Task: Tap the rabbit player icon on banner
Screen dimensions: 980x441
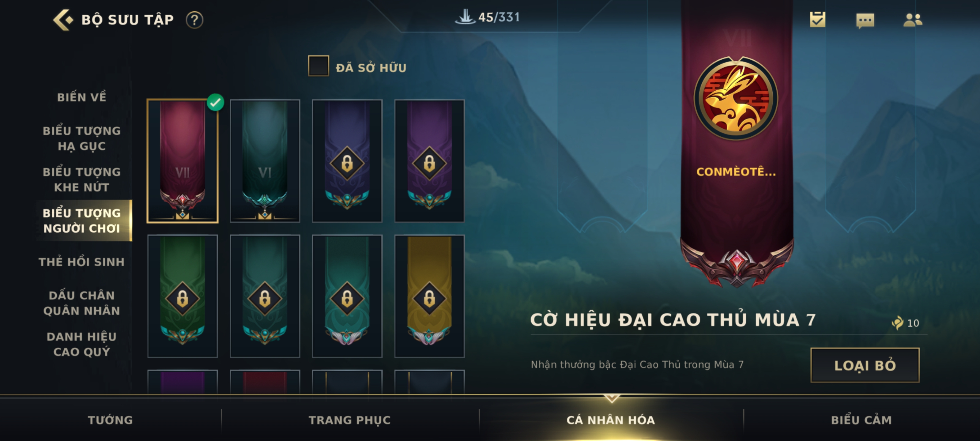Action: coord(736,99)
